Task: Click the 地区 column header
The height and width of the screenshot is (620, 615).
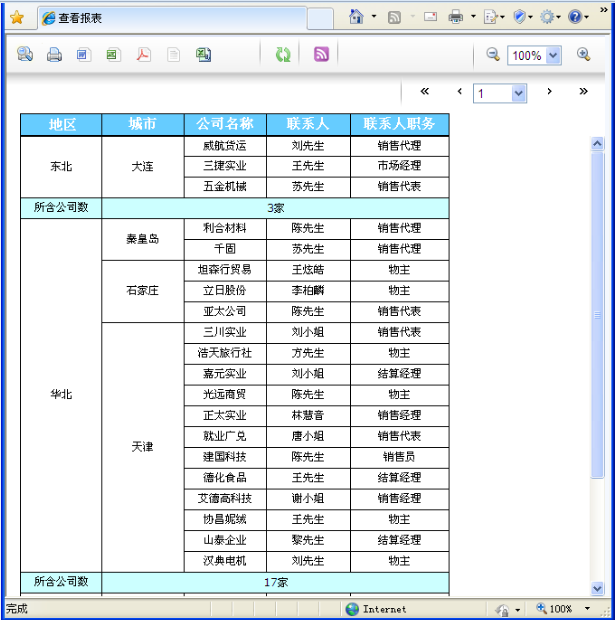Action: [x=61, y=125]
